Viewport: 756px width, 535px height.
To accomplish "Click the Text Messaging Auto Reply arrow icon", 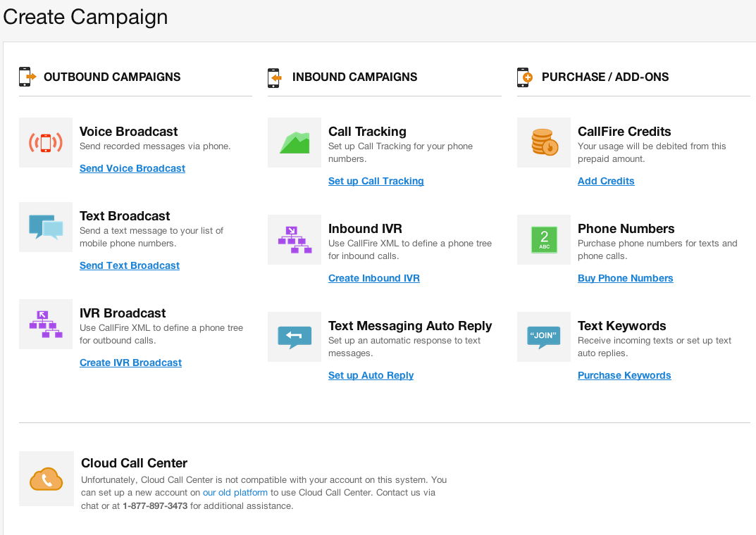I will 295,336.
